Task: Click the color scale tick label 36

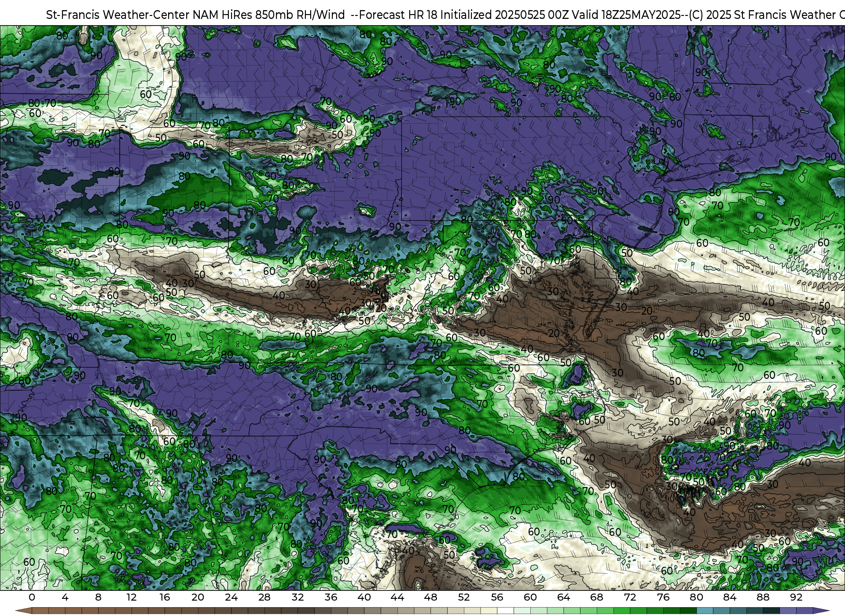Action: point(331,597)
